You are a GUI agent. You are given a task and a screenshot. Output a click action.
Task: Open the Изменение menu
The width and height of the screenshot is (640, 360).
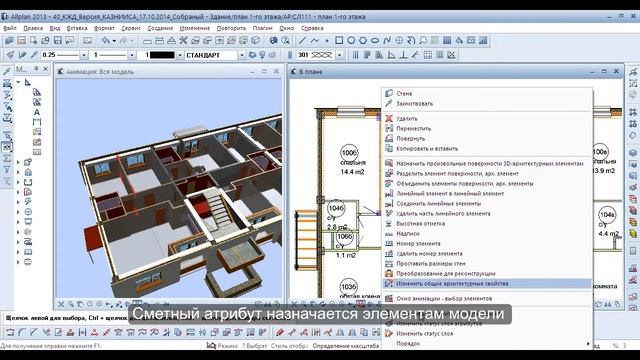[195, 28]
